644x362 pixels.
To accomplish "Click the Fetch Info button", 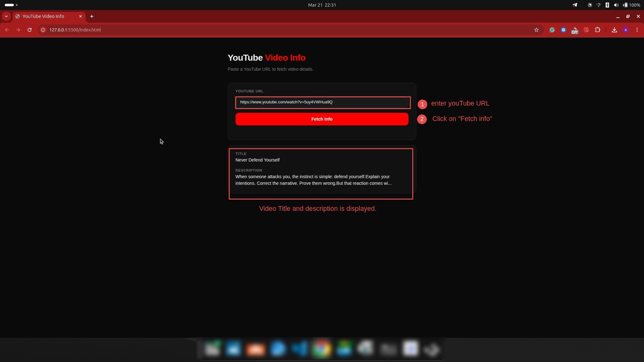I will [x=322, y=119].
